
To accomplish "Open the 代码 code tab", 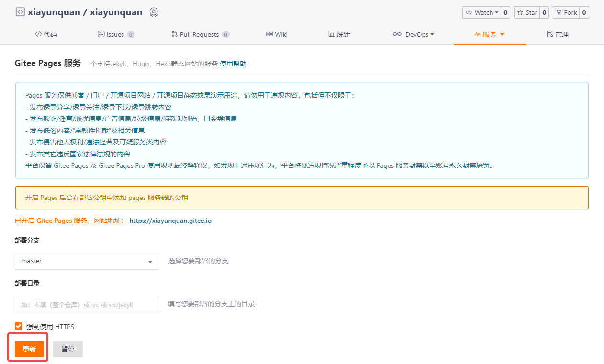I will [x=46, y=34].
